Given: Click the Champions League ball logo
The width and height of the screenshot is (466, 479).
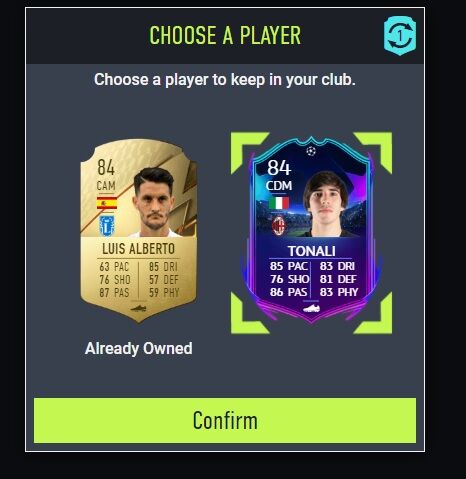Looking at the screenshot, I should [311, 151].
